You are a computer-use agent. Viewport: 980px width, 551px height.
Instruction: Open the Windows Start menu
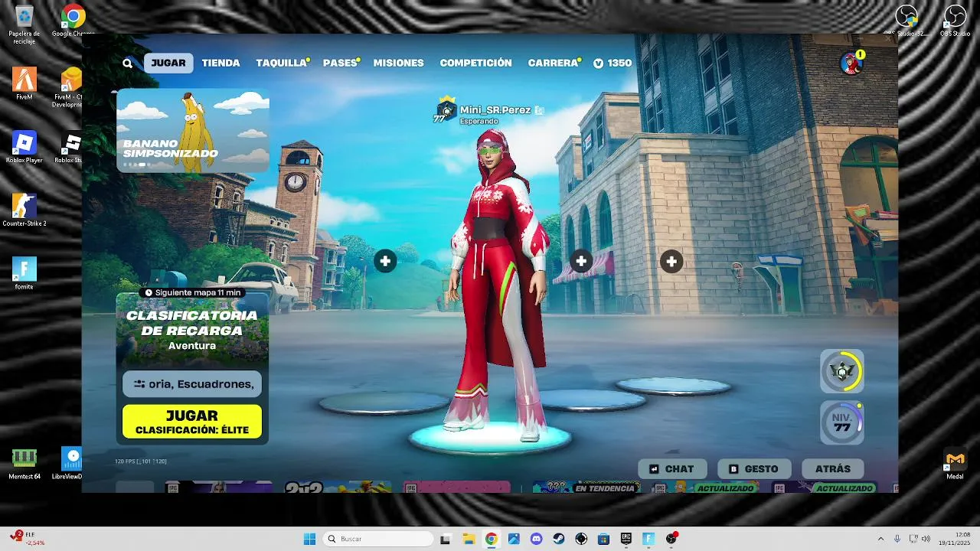tap(310, 539)
